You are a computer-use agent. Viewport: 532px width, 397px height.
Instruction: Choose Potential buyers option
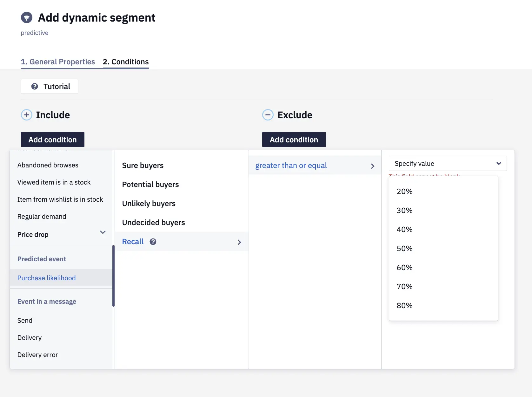click(x=150, y=185)
